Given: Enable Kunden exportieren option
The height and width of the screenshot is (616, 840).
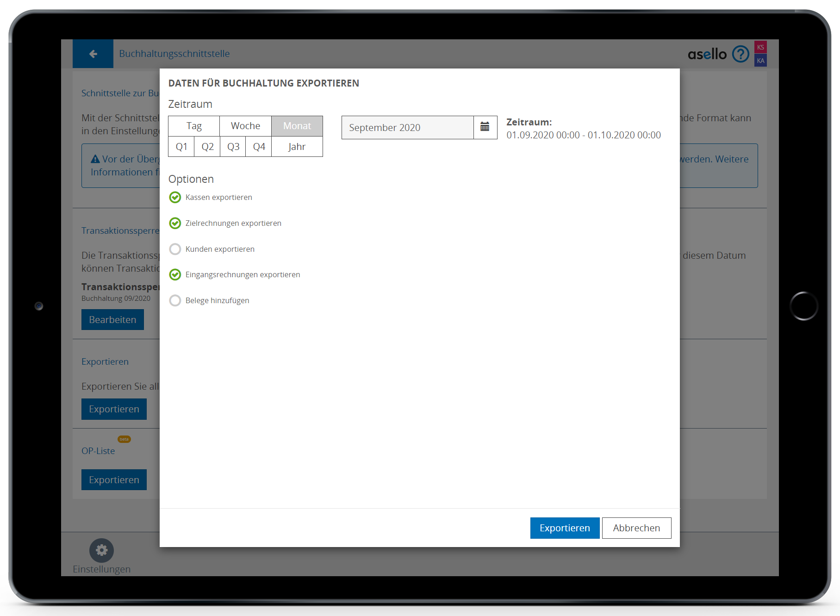Looking at the screenshot, I should [x=175, y=249].
